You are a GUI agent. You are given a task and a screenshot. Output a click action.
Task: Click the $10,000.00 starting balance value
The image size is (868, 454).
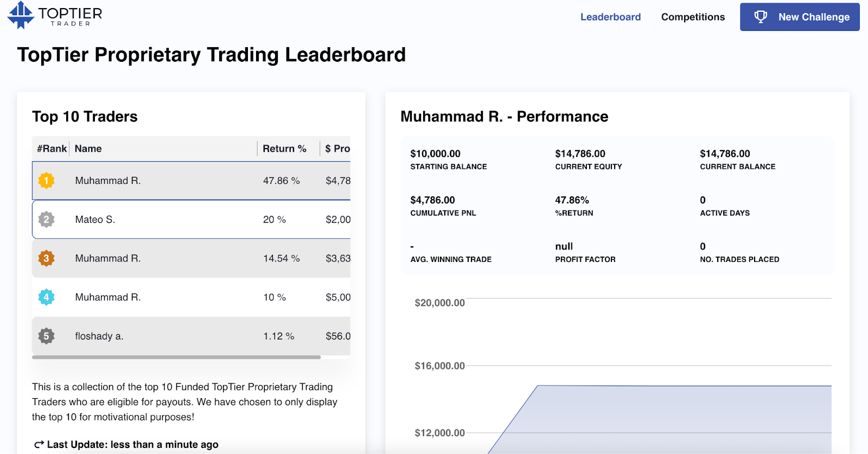point(435,154)
